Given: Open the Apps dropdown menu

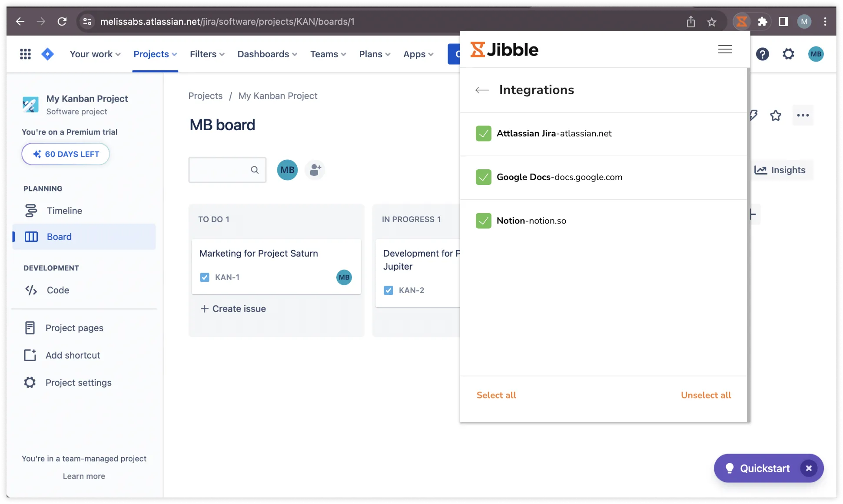Looking at the screenshot, I should click(x=418, y=54).
